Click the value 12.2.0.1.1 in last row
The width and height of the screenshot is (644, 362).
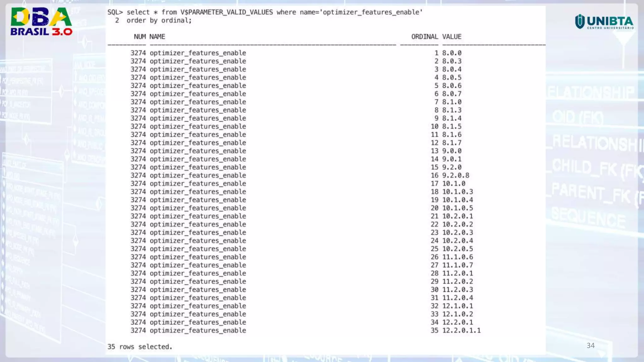[461, 330]
